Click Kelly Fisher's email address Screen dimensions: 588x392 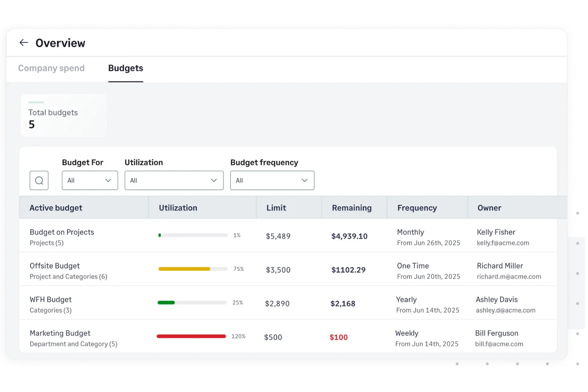click(503, 243)
